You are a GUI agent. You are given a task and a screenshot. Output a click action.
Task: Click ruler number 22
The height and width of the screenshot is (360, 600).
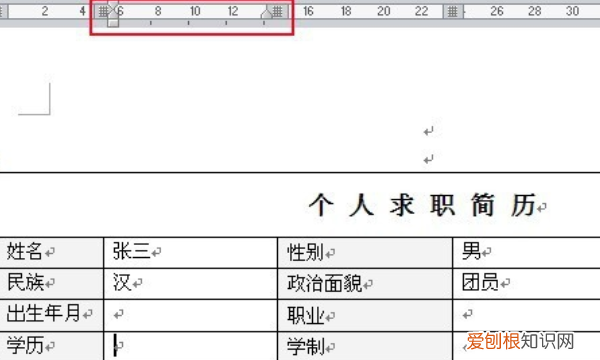pos(421,11)
